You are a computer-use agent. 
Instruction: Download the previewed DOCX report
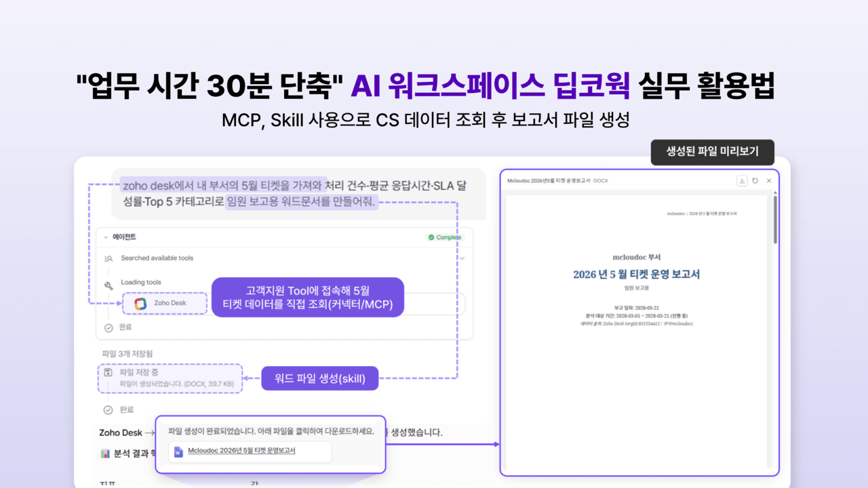tap(743, 181)
